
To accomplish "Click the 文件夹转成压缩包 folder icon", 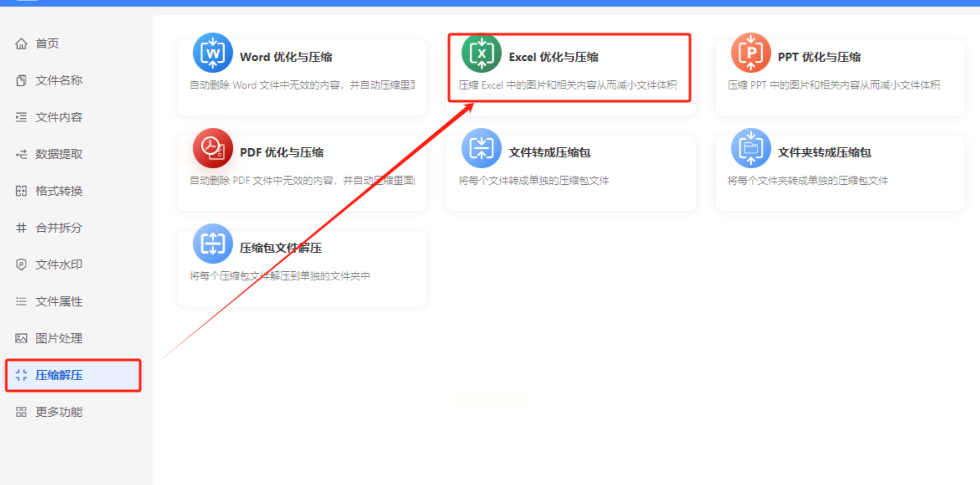I will (x=751, y=148).
